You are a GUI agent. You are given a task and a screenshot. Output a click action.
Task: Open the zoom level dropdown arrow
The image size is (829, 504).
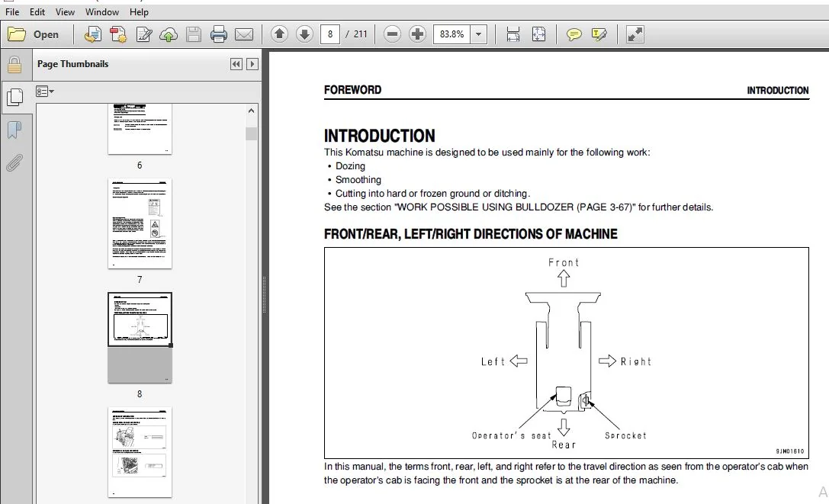pos(478,34)
